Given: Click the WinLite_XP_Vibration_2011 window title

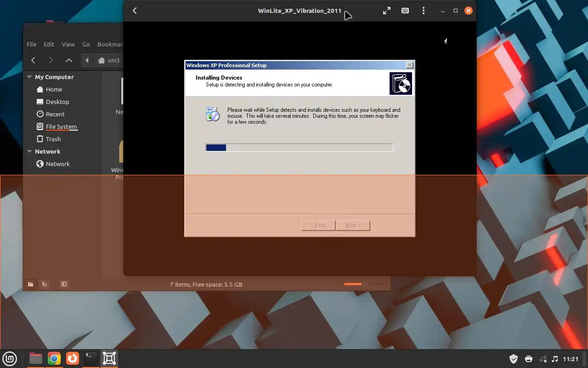Looking at the screenshot, I should tap(300, 11).
